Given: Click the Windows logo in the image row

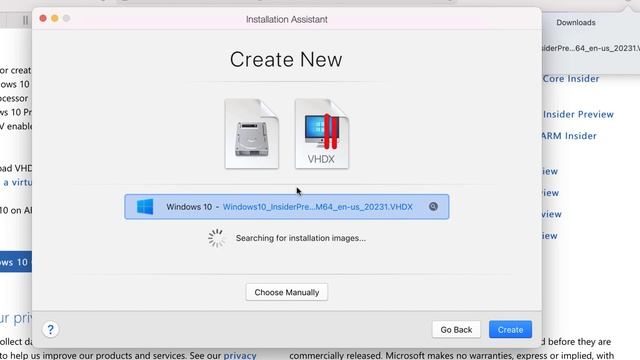Looking at the screenshot, I should pyautogui.click(x=145, y=207).
